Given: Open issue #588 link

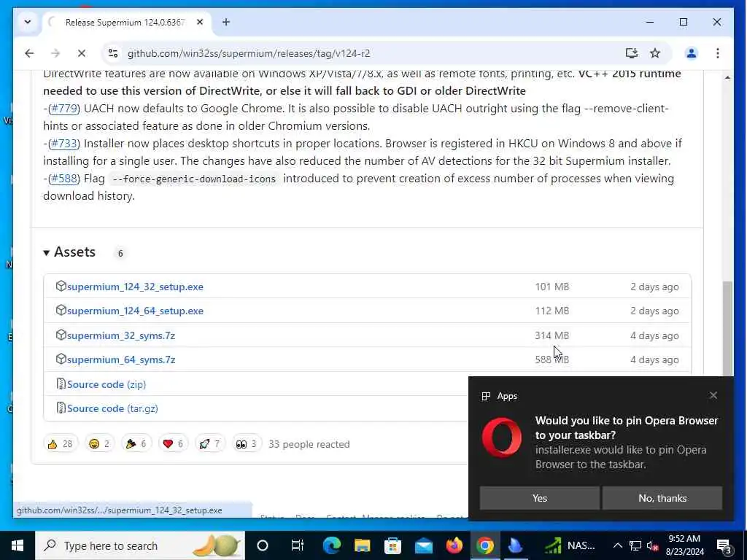Looking at the screenshot, I should pos(64,179).
